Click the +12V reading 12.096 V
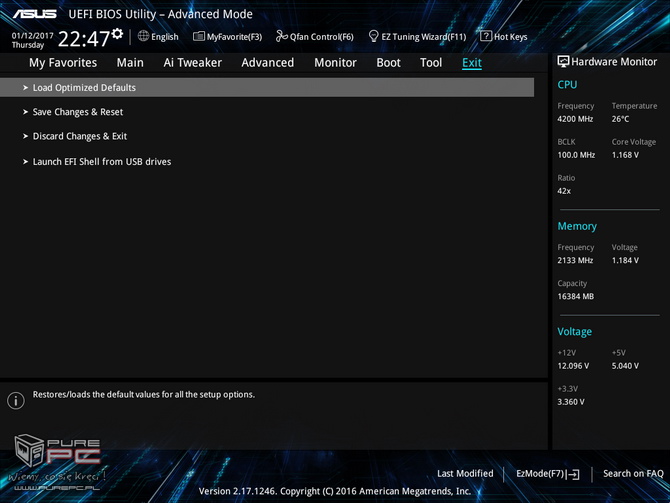Screen dimensions: 670x503 [x=573, y=366]
